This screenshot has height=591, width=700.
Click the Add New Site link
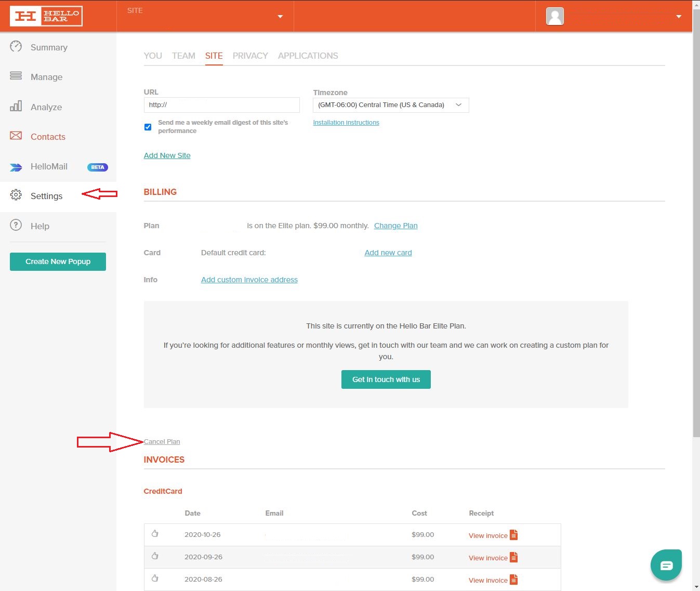167,155
